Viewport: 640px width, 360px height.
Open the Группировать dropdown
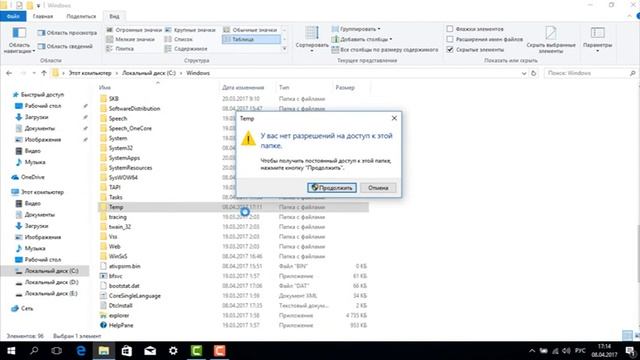pos(356,29)
